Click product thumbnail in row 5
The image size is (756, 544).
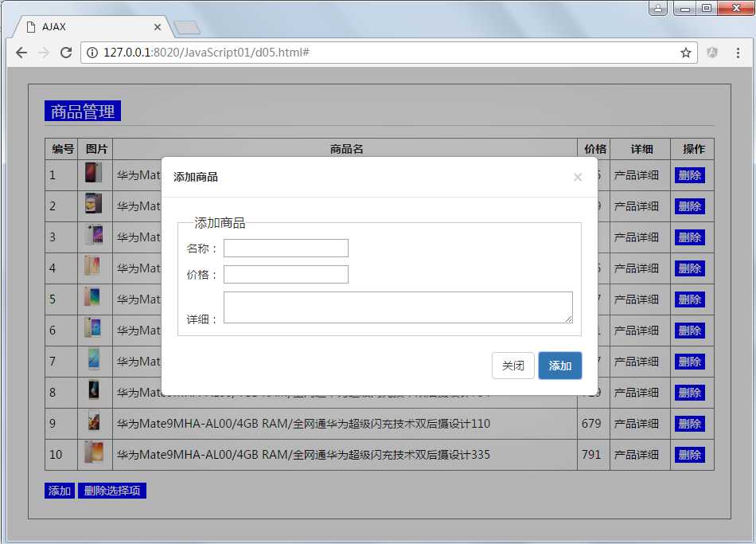pyautogui.click(x=93, y=296)
